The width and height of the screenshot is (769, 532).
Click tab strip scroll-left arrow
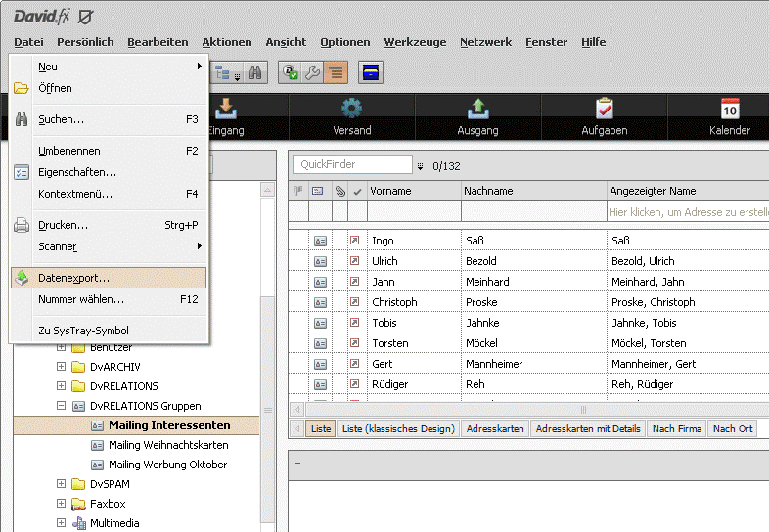tap(296, 428)
